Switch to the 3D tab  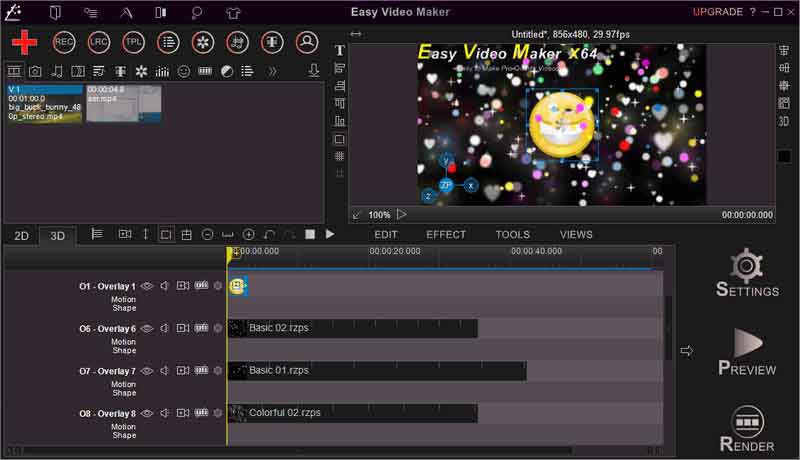57,236
